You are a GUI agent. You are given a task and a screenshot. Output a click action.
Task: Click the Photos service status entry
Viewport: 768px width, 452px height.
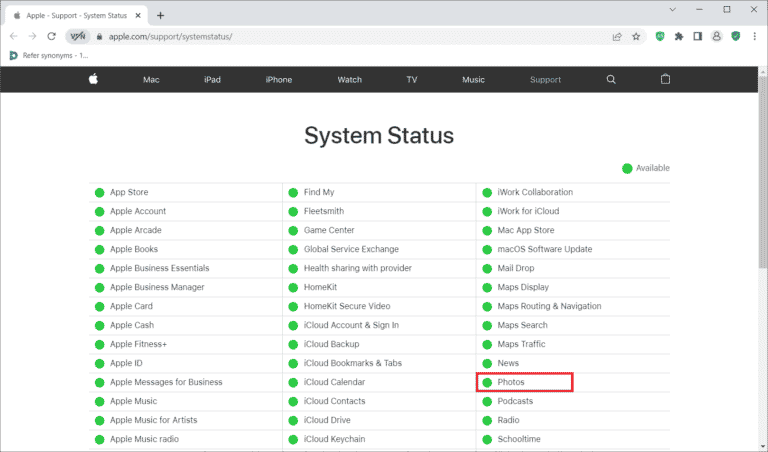511,382
